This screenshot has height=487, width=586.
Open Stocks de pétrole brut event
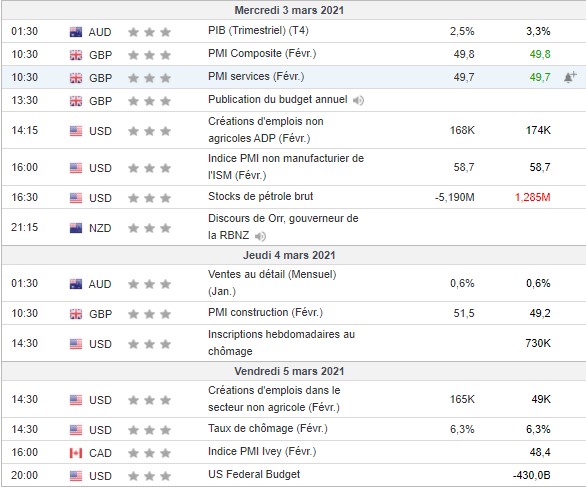point(260,196)
